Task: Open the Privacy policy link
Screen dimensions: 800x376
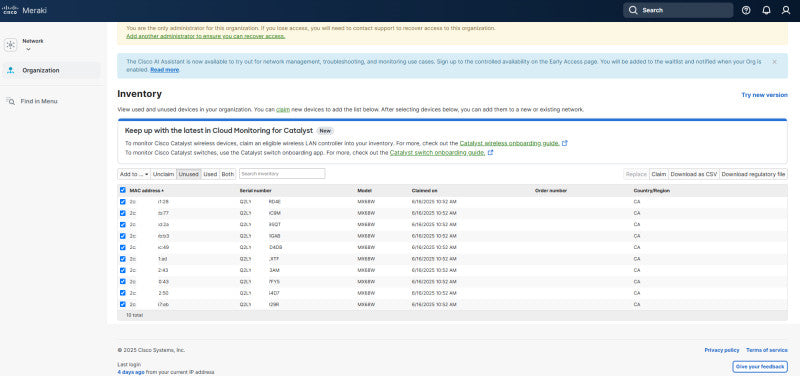Action: (721, 350)
